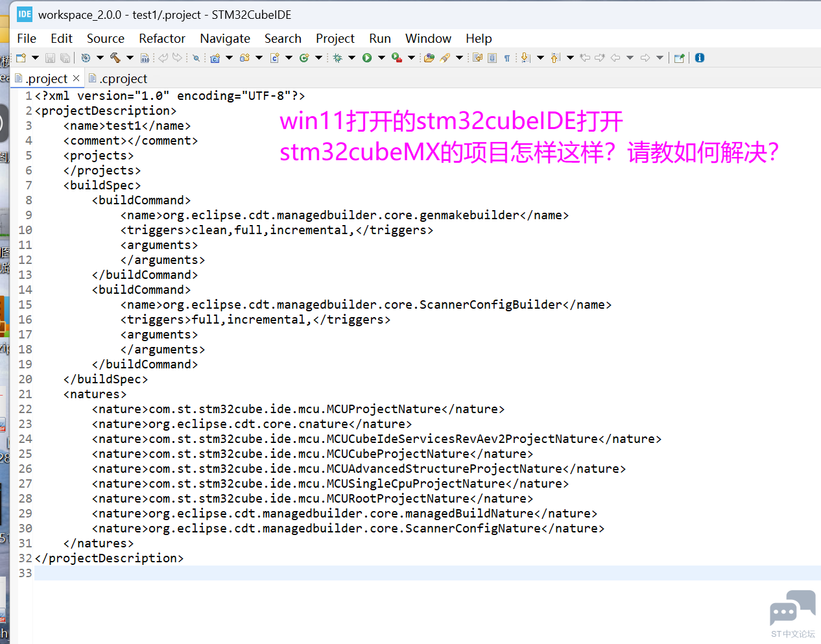This screenshot has height=644, width=821.
Task: Click the Pin Editor icon
Action: 680,58
